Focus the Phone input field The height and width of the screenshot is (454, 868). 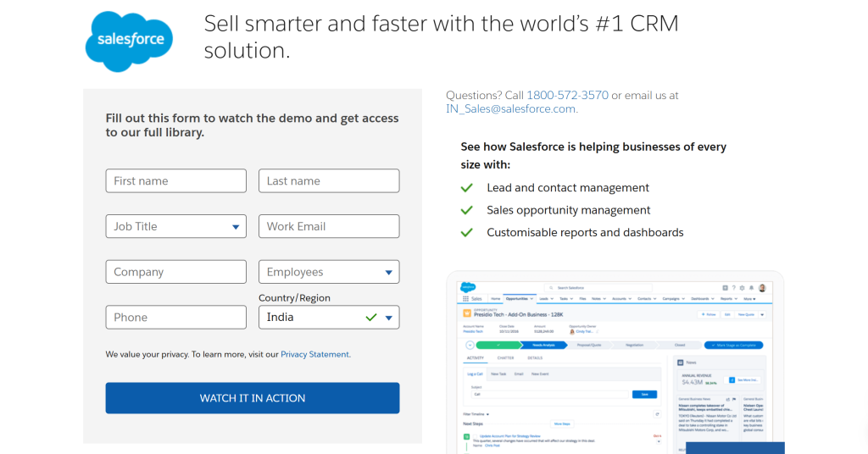pos(176,318)
